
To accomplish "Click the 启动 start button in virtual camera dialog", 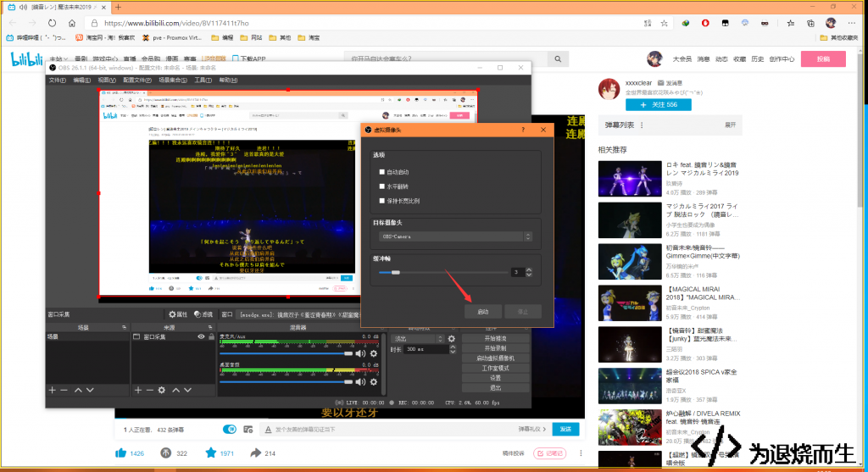I will click(482, 312).
